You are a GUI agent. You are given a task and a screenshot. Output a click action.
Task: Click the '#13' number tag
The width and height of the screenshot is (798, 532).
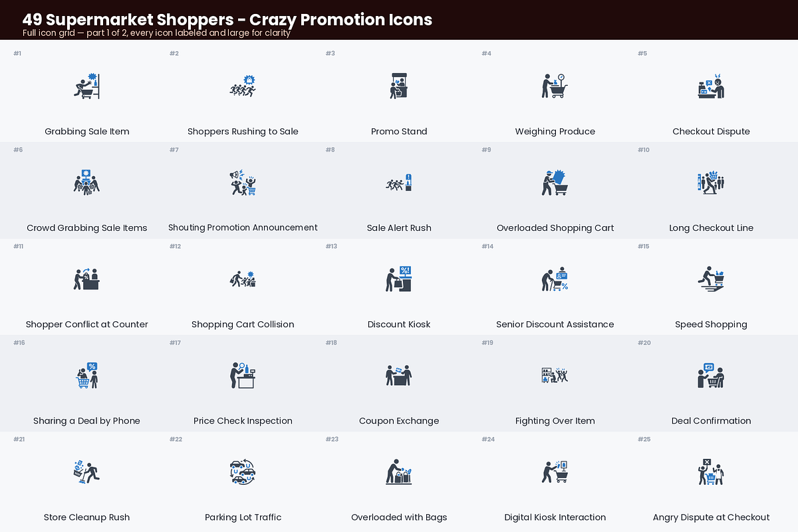331,246
